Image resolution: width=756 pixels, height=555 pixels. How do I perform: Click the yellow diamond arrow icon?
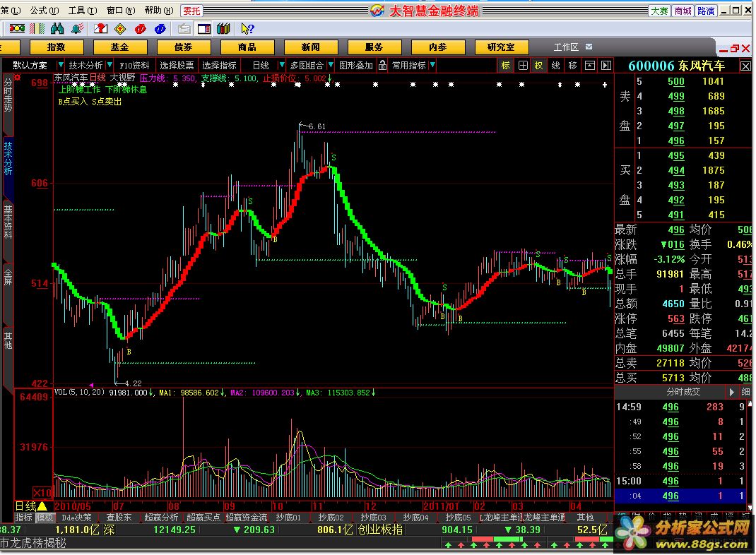coord(120,29)
